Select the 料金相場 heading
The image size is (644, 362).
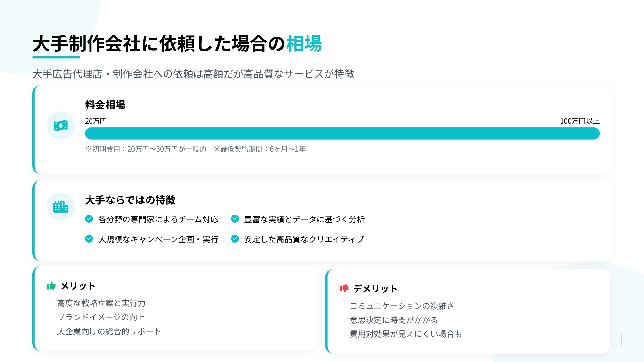(x=105, y=105)
